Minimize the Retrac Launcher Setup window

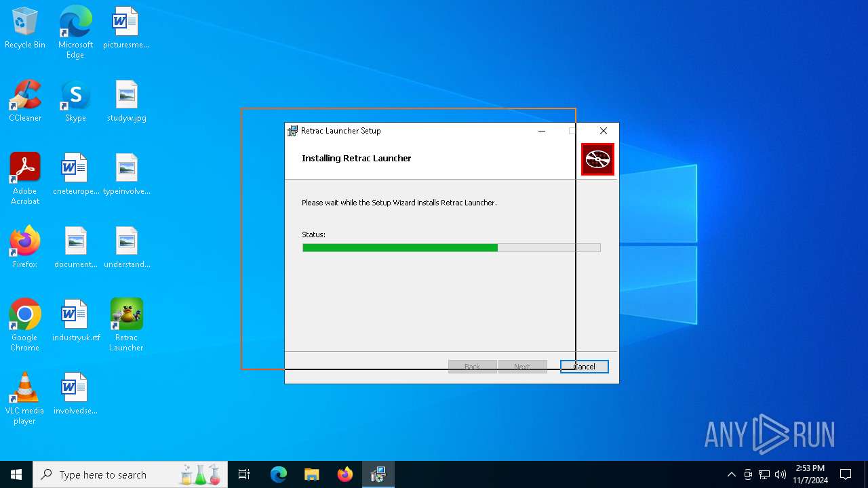pyautogui.click(x=542, y=131)
